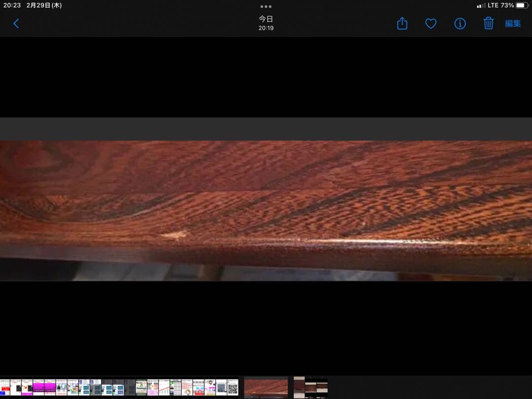Image resolution: width=532 pixels, height=399 pixels.
Task: Open the share sheet for this photo
Action: (402, 24)
